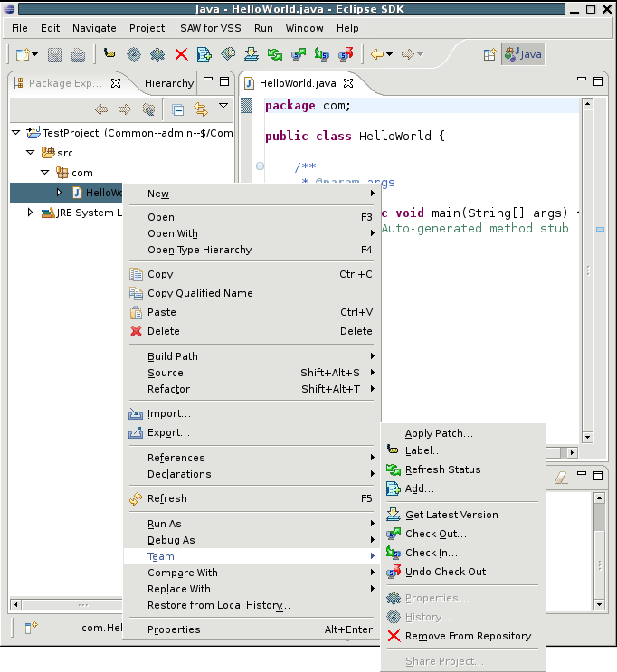Open the Build Path submenu
Viewport: 617px width, 672px height.
click(x=252, y=356)
